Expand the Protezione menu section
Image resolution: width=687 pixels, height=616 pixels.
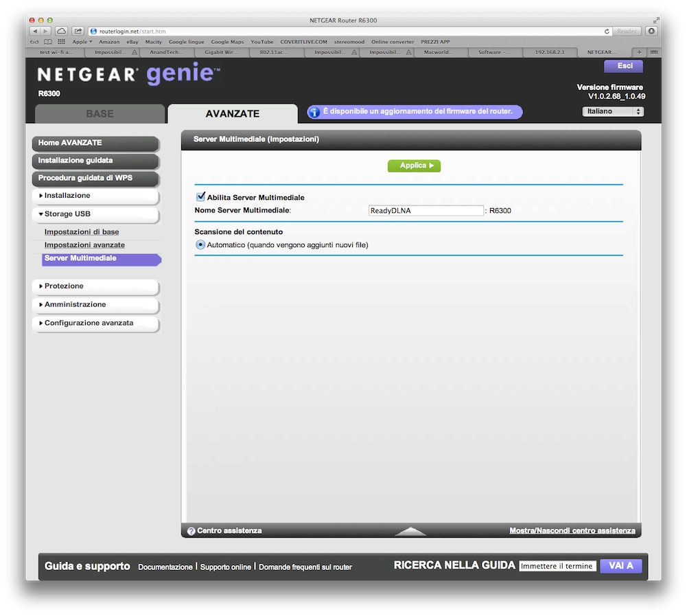click(x=95, y=286)
